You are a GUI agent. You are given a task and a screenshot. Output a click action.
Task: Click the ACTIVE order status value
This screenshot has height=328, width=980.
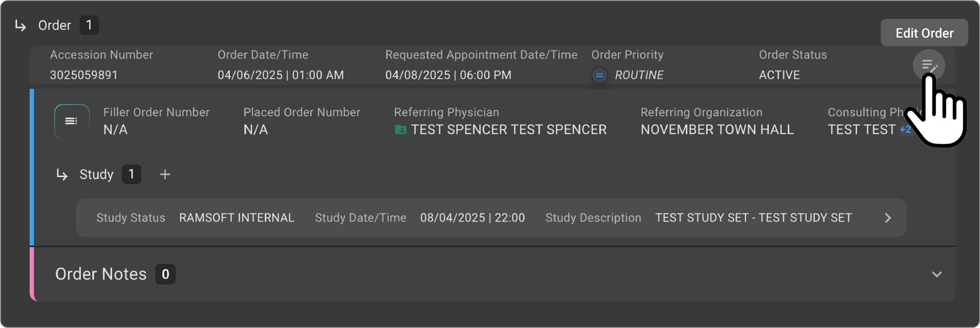click(779, 75)
